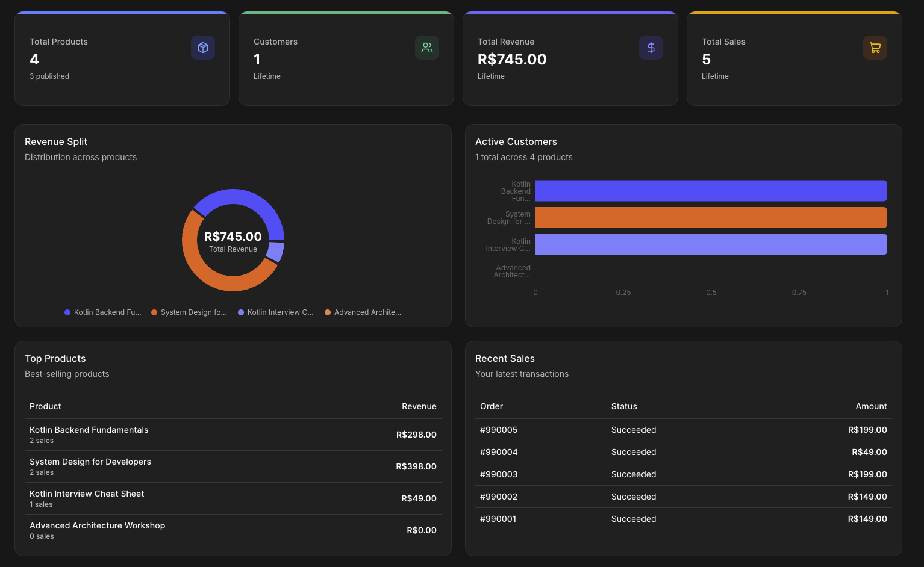Click the Advanced Architect... axis label
Image resolution: width=924 pixels, height=567 pixels.
[x=512, y=271]
